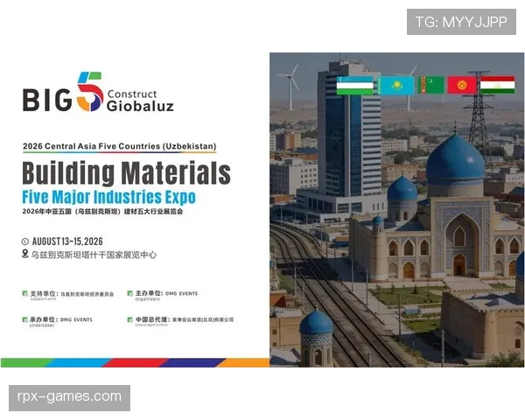The image size is (525, 420).
Task: Click the cityscape photo with blue domes
Action: click(396, 210)
